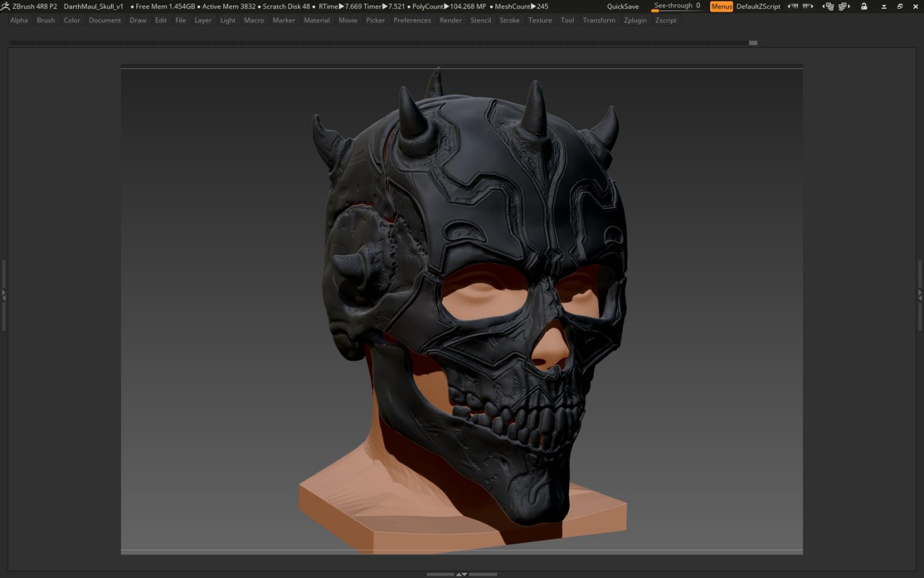Open the Transform menu
Image resolution: width=924 pixels, height=578 pixels.
point(599,20)
